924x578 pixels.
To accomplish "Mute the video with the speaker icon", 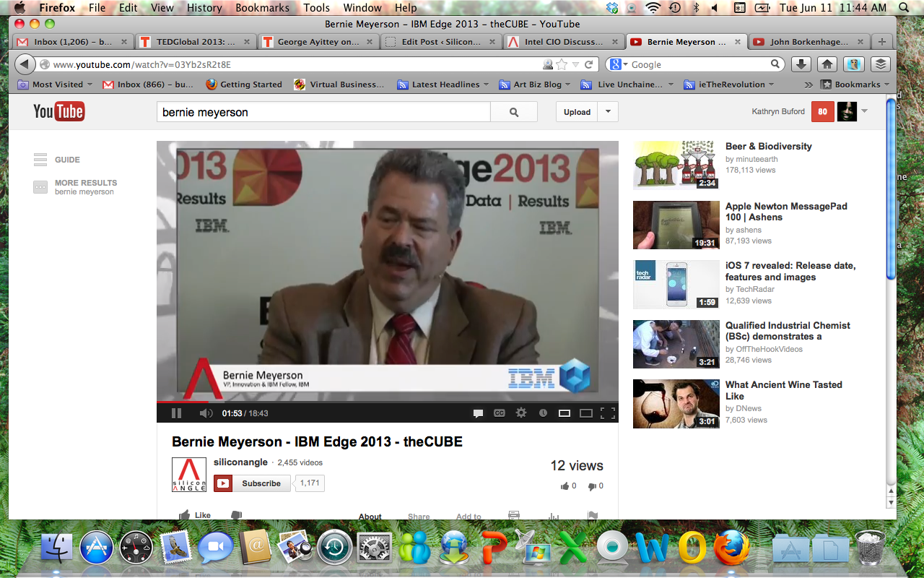I will [206, 413].
